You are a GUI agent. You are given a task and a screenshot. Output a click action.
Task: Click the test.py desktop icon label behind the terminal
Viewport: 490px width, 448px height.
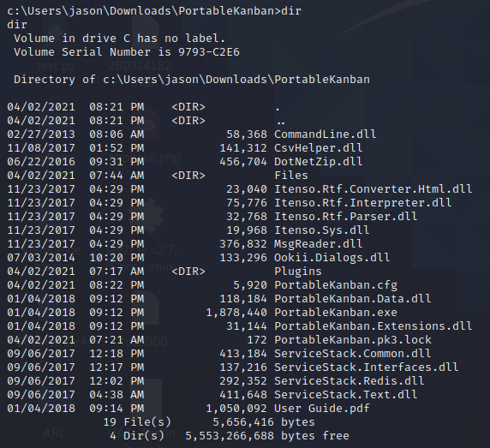[56, 66]
